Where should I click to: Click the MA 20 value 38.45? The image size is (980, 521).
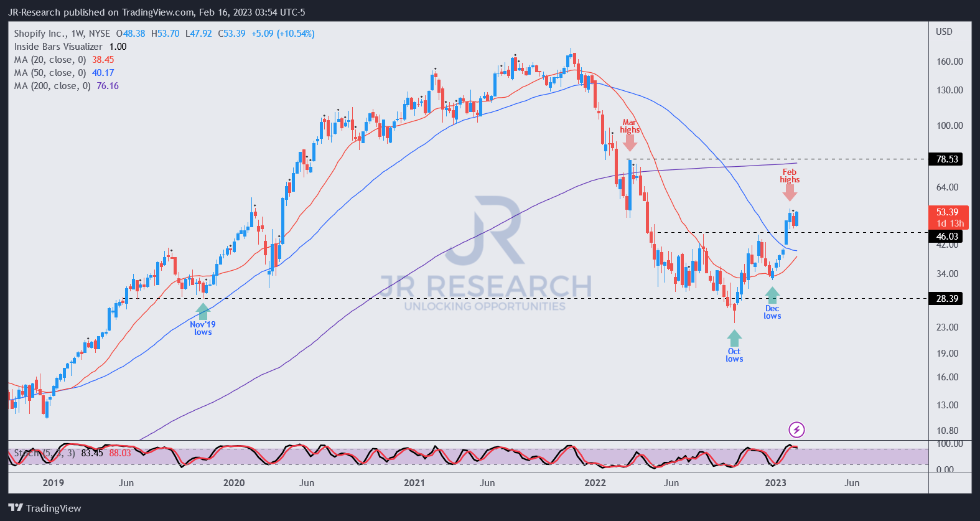[x=103, y=60]
